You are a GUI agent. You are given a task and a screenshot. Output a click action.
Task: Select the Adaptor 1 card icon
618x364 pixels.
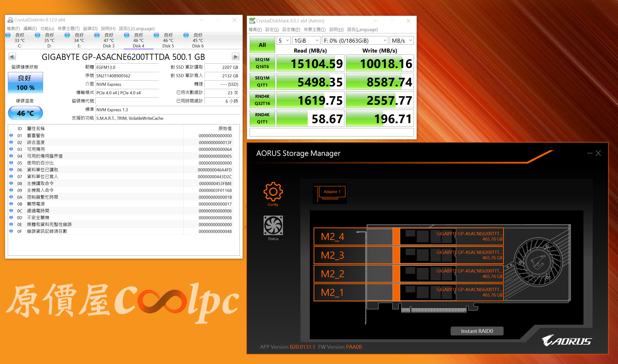coord(330,194)
